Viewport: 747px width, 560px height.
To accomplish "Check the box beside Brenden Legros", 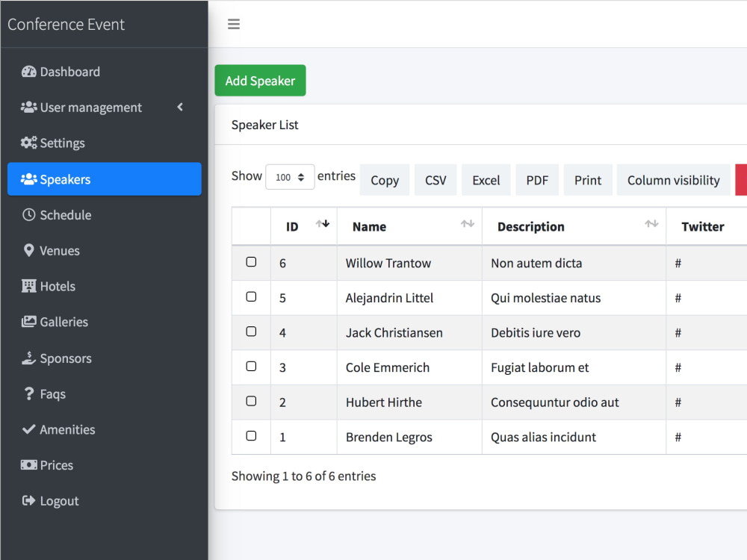I will pos(251,437).
